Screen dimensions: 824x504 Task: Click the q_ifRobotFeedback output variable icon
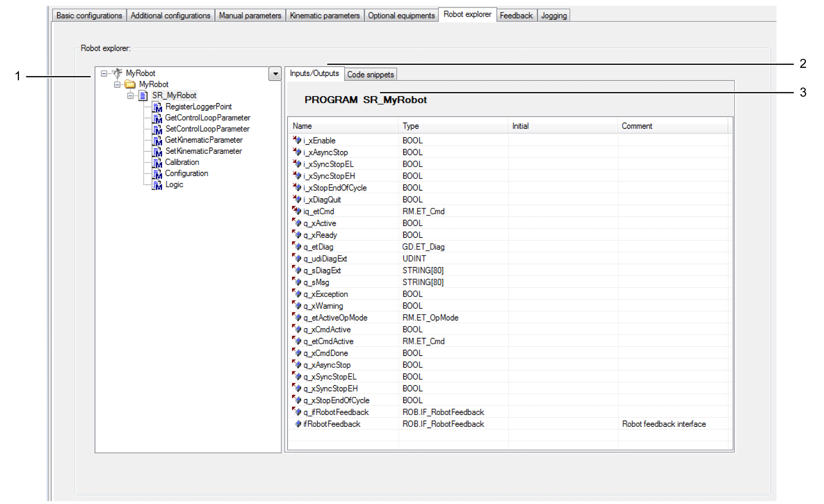(297, 412)
